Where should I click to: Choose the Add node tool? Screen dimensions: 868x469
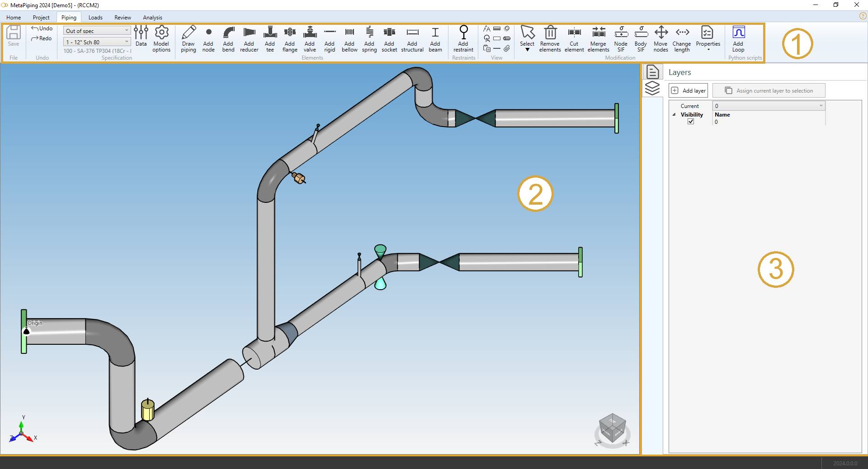(x=208, y=39)
